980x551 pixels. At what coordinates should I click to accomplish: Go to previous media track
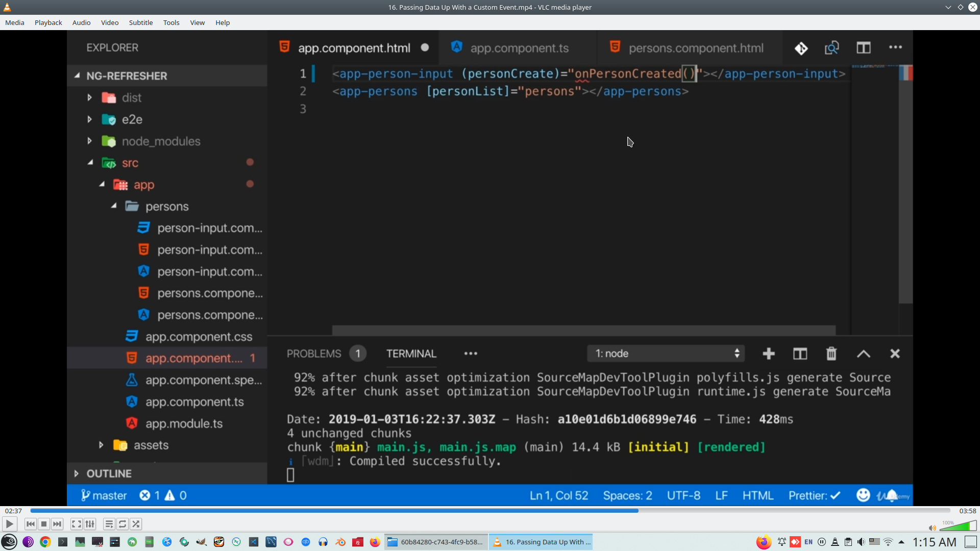tap(31, 524)
